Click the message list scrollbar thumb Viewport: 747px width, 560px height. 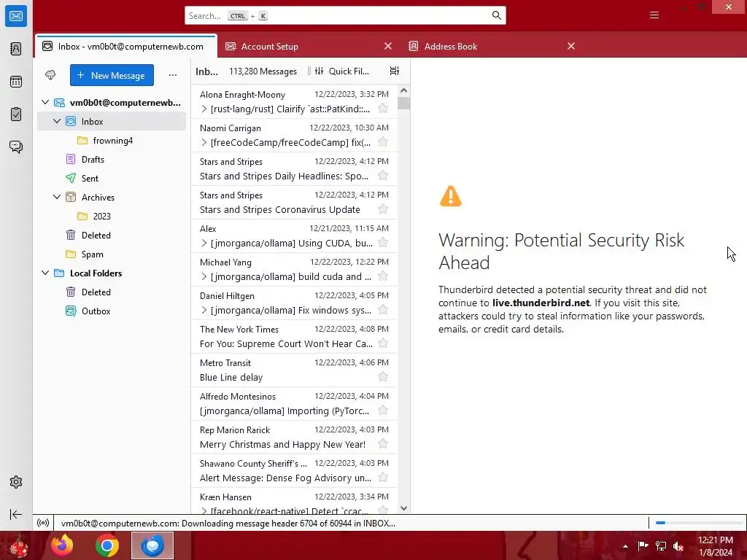(x=403, y=103)
